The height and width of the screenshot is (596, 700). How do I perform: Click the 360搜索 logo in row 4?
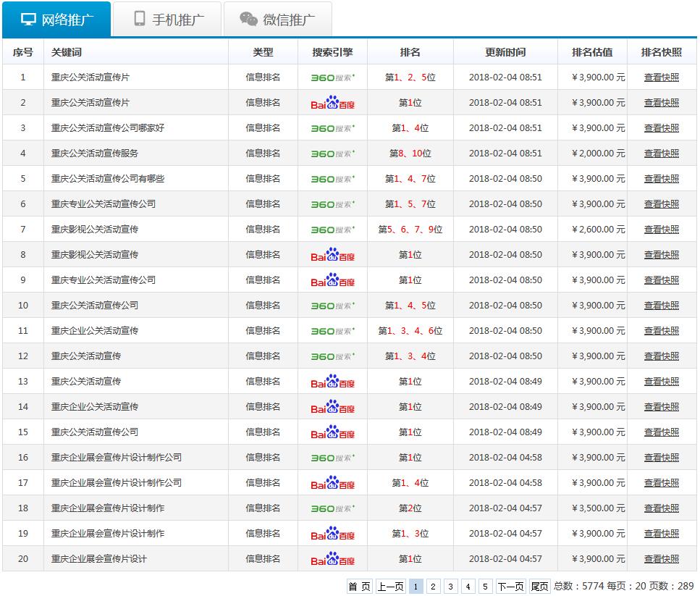pyautogui.click(x=332, y=154)
